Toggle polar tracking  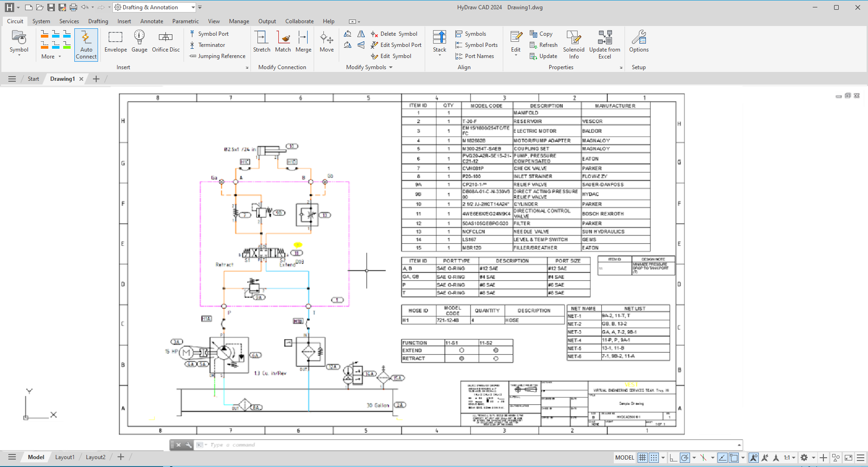[685, 458]
